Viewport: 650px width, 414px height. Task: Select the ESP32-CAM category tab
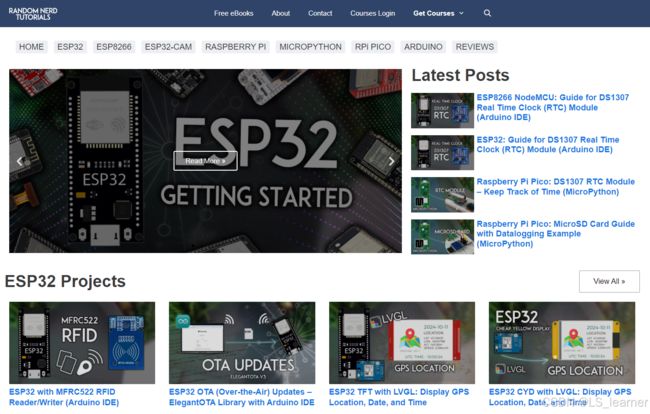168,47
